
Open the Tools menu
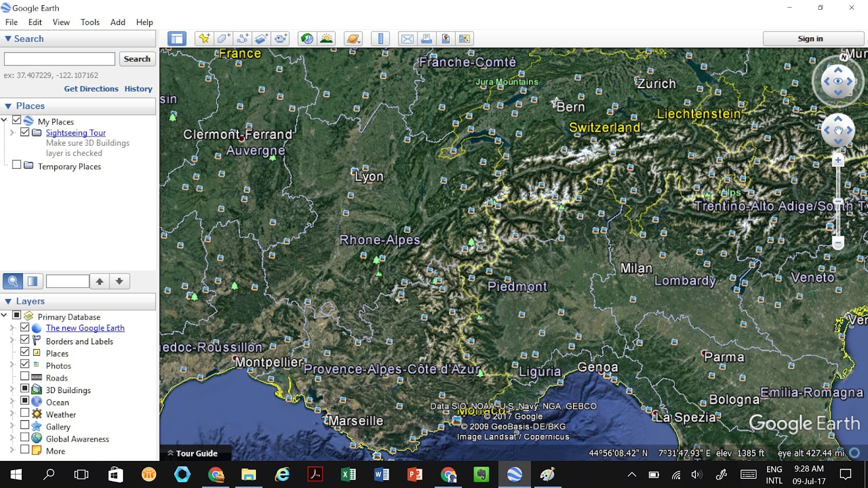pos(90,22)
